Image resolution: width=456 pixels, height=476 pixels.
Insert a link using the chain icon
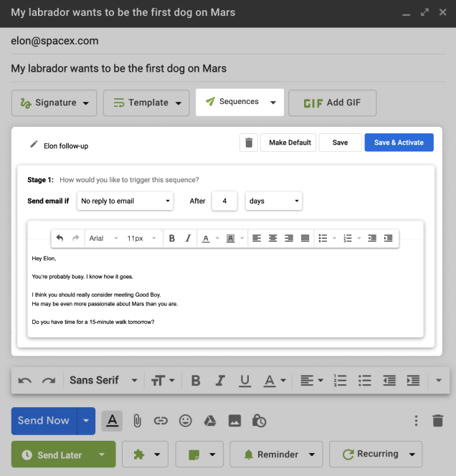click(x=161, y=421)
